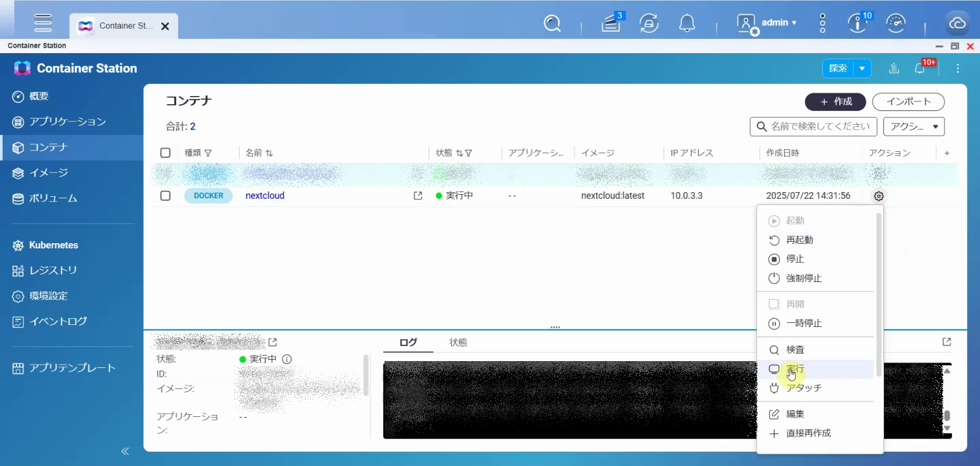Select 一時停止 from the action menu
Viewport: 980px width, 466px height.
click(816, 324)
